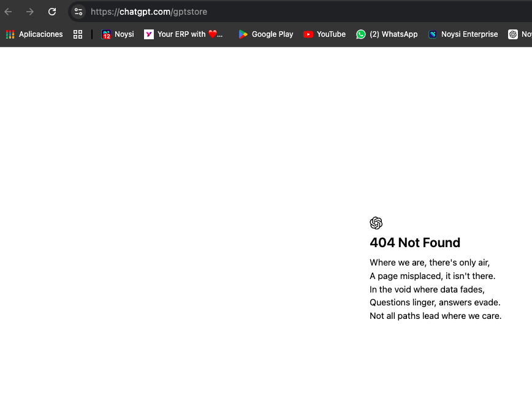Click the site information icon in the address bar
The height and width of the screenshot is (398, 532).
pyautogui.click(x=78, y=12)
